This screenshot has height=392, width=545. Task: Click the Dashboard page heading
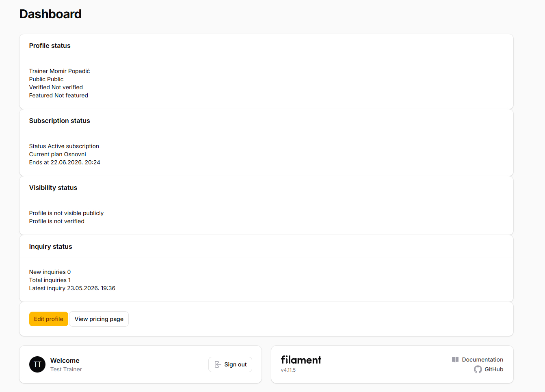tap(50, 14)
